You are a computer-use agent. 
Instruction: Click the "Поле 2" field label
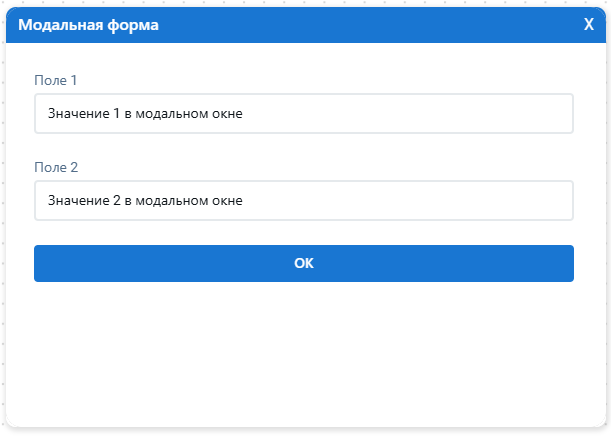55,167
